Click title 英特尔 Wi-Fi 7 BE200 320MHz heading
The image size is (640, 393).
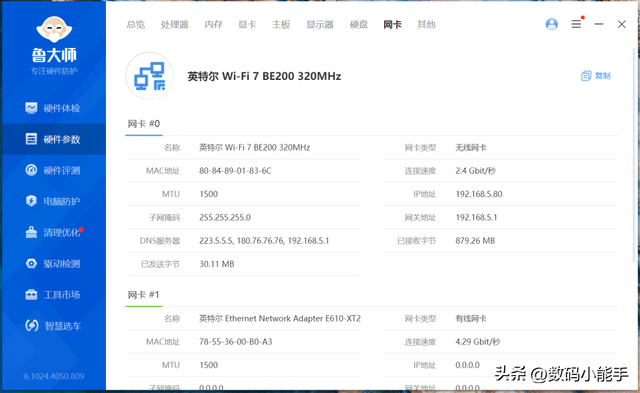(264, 76)
